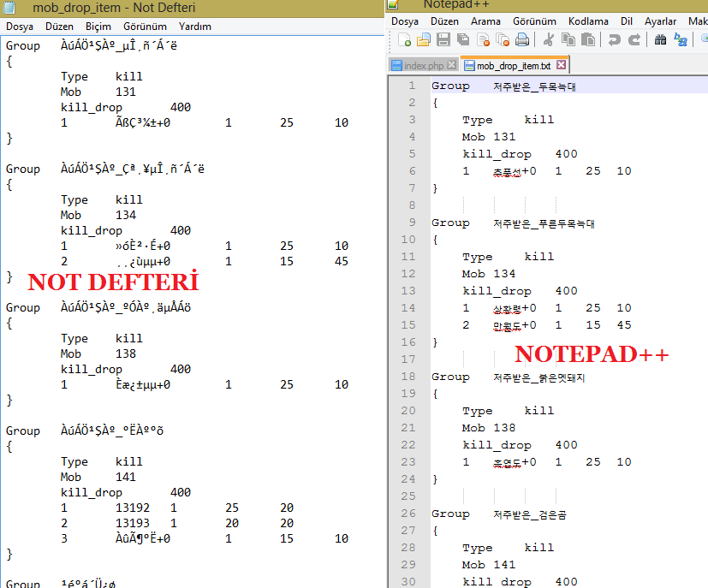Click line number 1 in Notepad++ margin
Viewport: 708px width, 588px height.
pos(412,86)
